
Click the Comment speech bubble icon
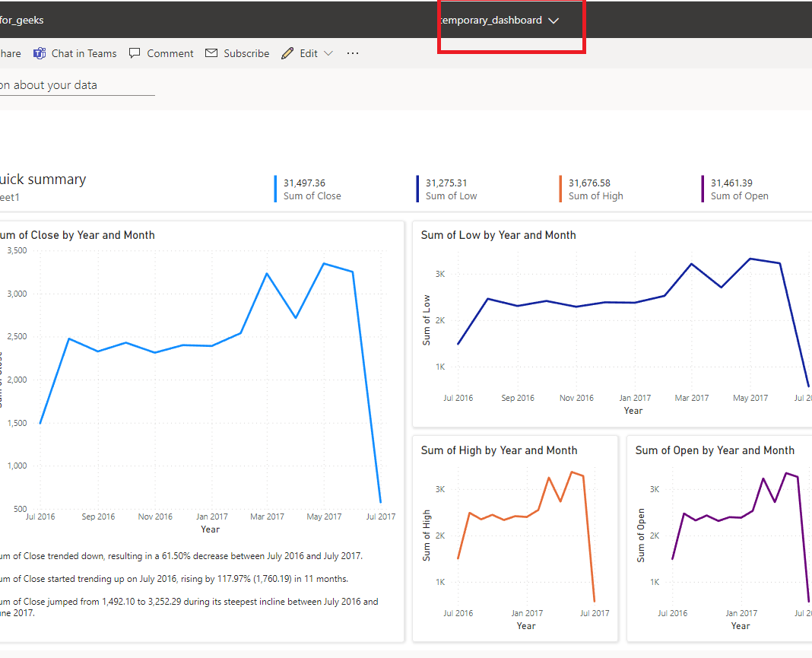coord(135,53)
